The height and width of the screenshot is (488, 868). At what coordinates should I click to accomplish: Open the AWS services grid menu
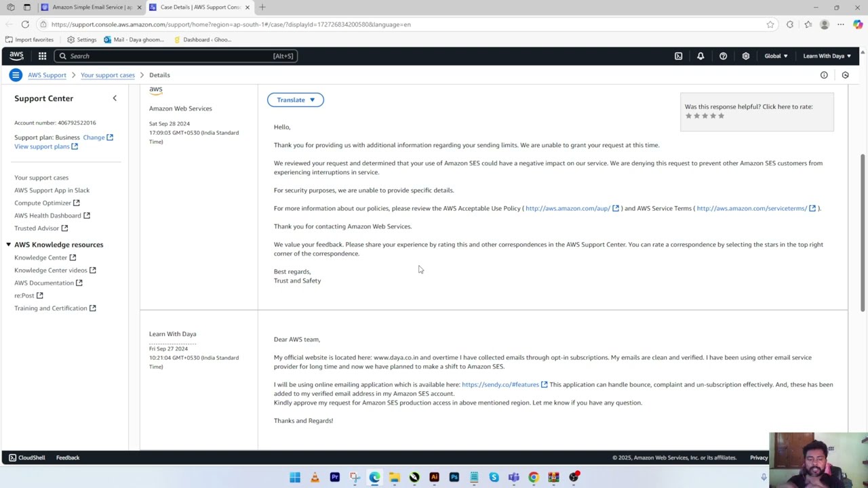point(42,56)
